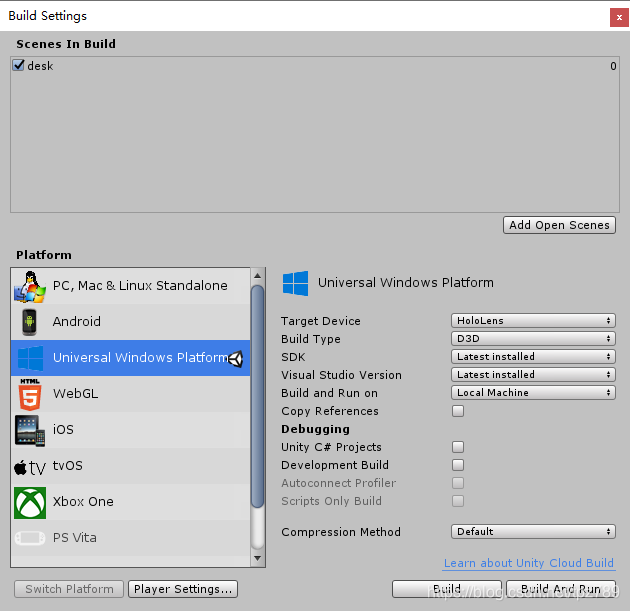Click the large Windows logo beside Universal Windows Platform heading
The width and height of the screenshot is (630, 611).
[x=295, y=283]
